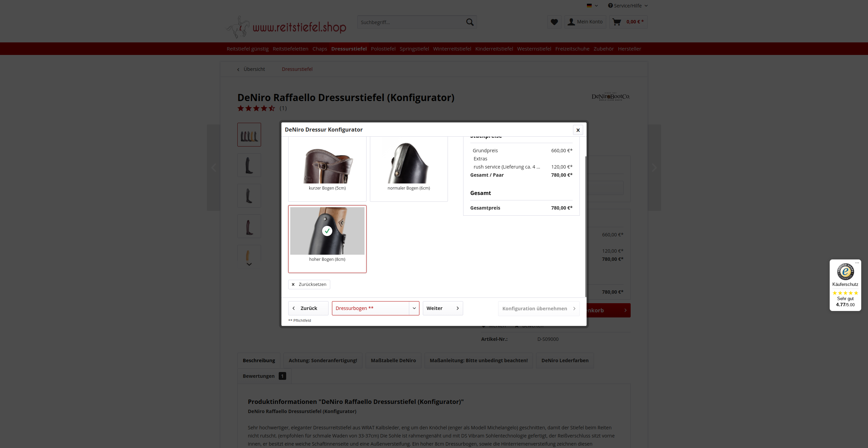The width and height of the screenshot is (868, 448).
Task: Click the configurator dialog scrollbar
Action: pos(586,227)
